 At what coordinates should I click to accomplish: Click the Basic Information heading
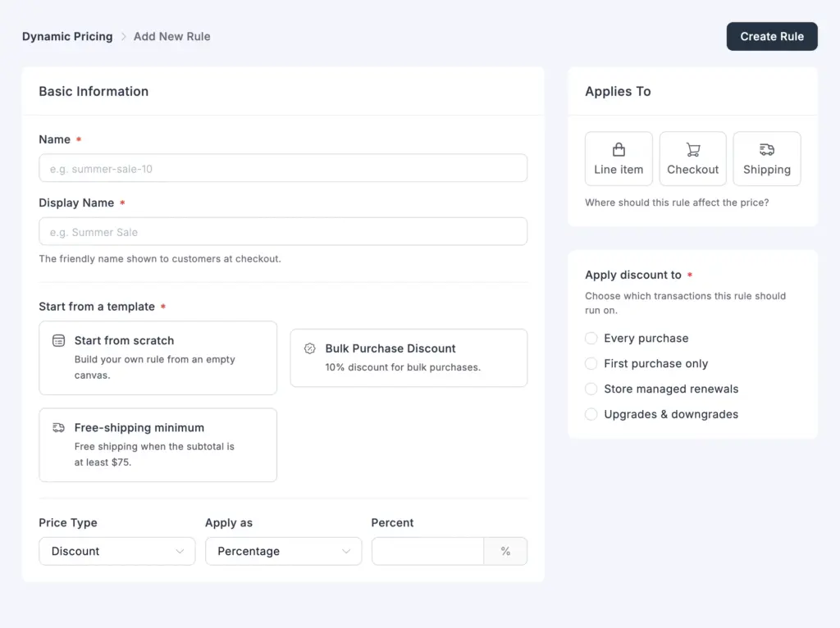[94, 92]
